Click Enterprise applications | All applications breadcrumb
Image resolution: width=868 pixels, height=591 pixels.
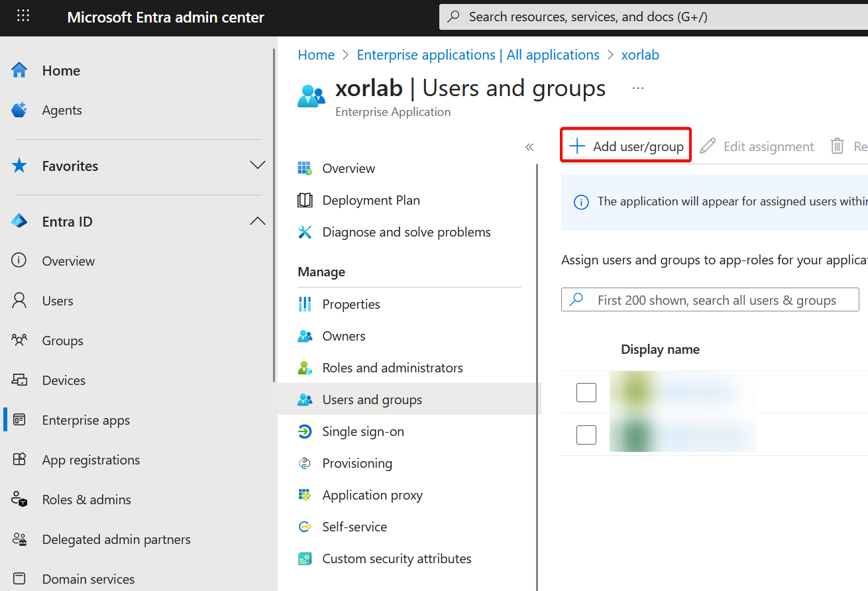tap(478, 55)
